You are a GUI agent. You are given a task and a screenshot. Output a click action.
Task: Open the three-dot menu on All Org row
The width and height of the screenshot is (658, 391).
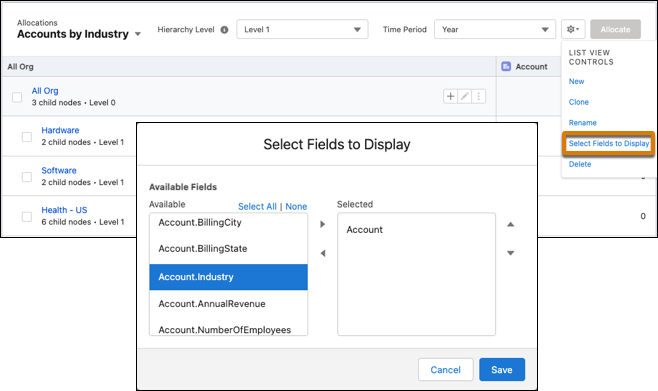pyautogui.click(x=478, y=96)
